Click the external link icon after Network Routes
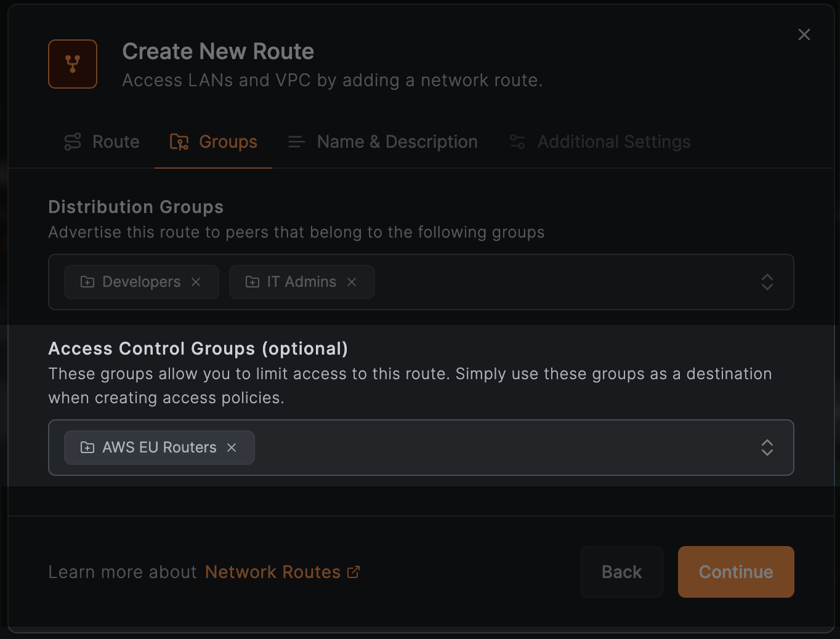This screenshot has height=639, width=840. 353,571
